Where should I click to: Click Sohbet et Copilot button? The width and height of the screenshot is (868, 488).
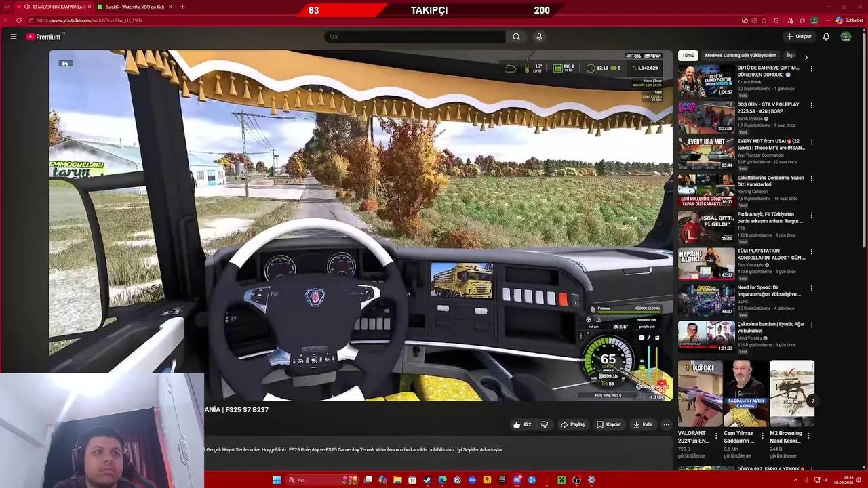pyautogui.click(x=849, y=20)
